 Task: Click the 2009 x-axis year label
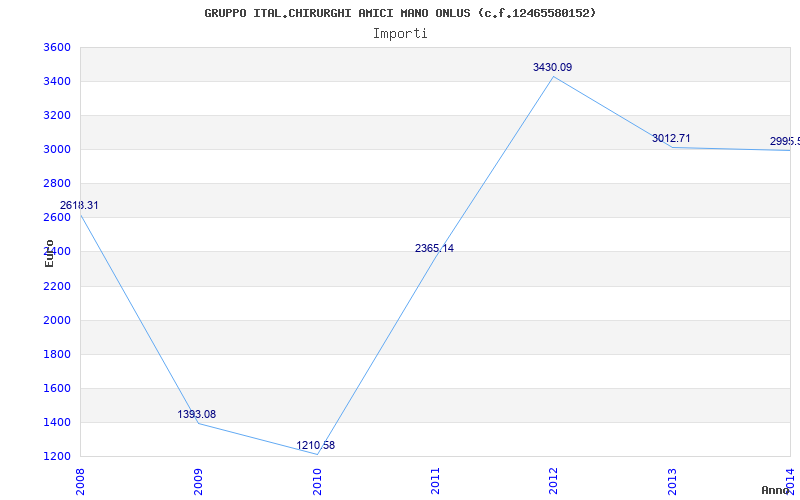198,481
